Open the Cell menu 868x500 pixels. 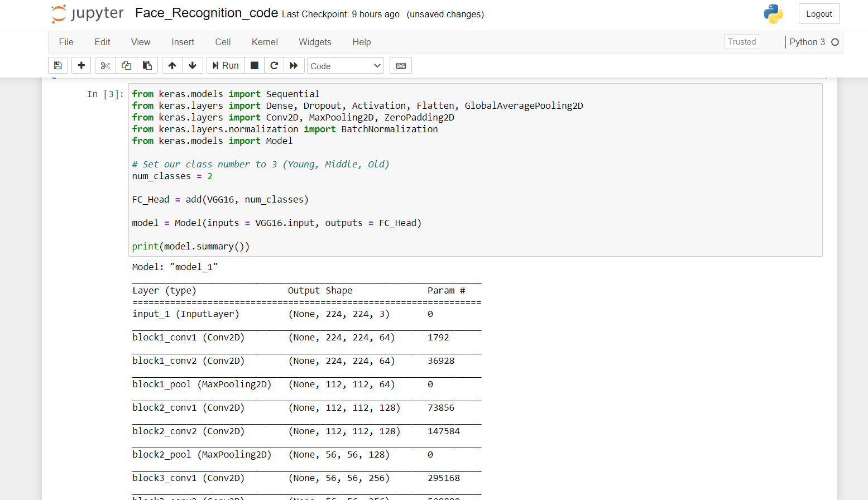[x=223, y=42]
